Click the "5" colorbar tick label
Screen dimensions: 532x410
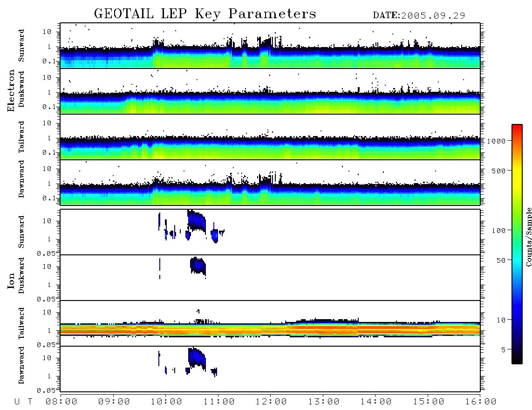(x=503, y=349)
